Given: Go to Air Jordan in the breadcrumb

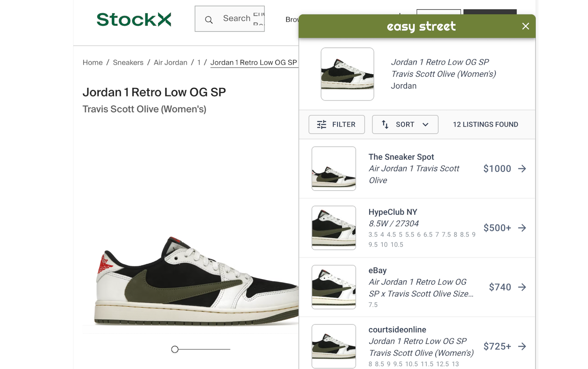Looking at the screenshot, I should (170, 62).
